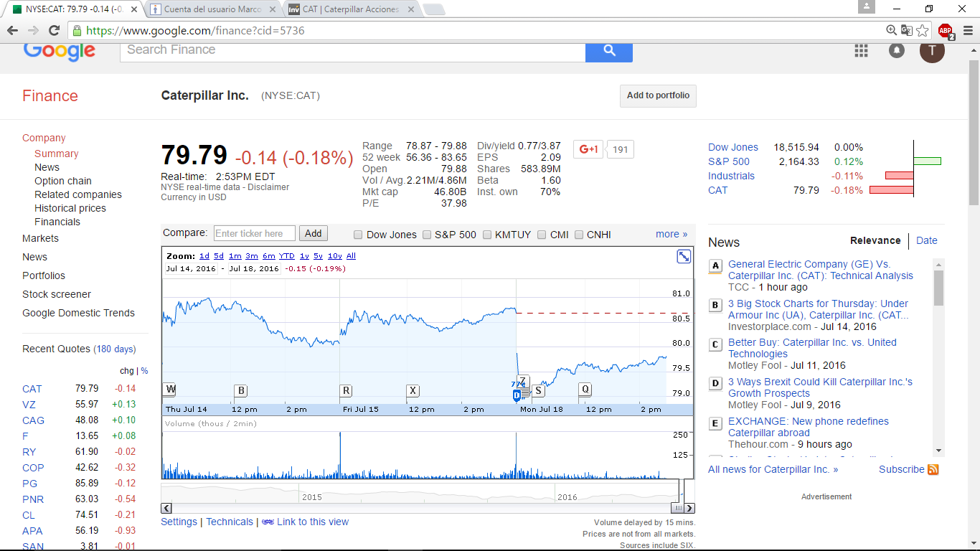The width and height of the screenshot is (980, 551).
Task: Check the CMI comparison checkbox
Action: [x=542, y=235]
